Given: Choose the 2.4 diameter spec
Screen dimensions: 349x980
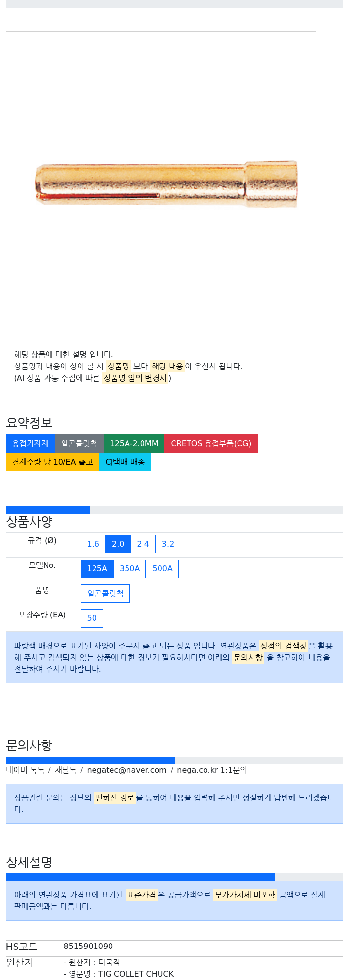Looking at the screenshot, I should [143, 544].
